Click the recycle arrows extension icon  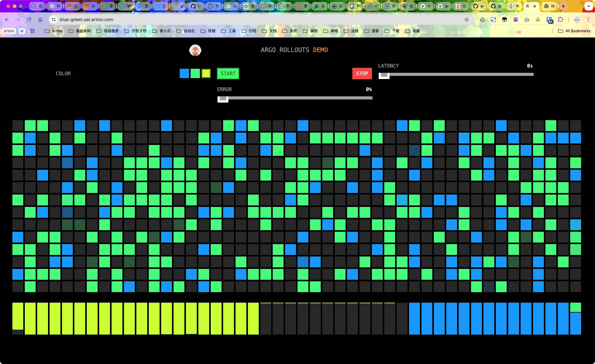482,20
